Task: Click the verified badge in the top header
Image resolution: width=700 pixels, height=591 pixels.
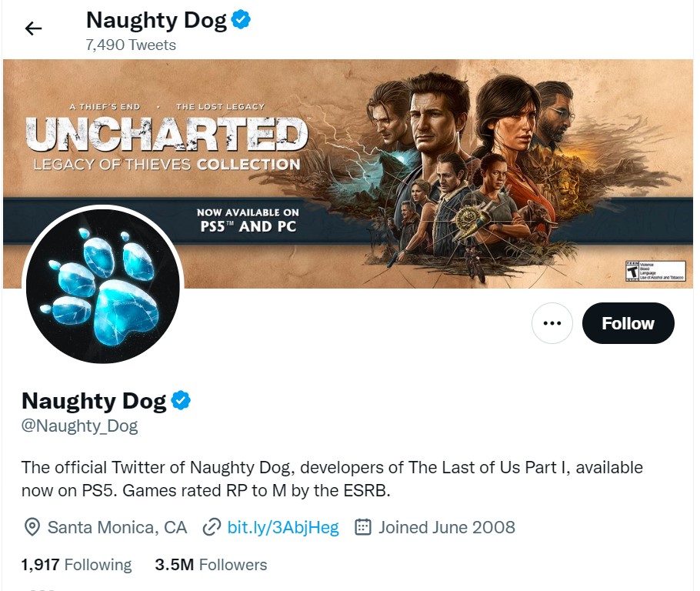Action: click(242, 20)
